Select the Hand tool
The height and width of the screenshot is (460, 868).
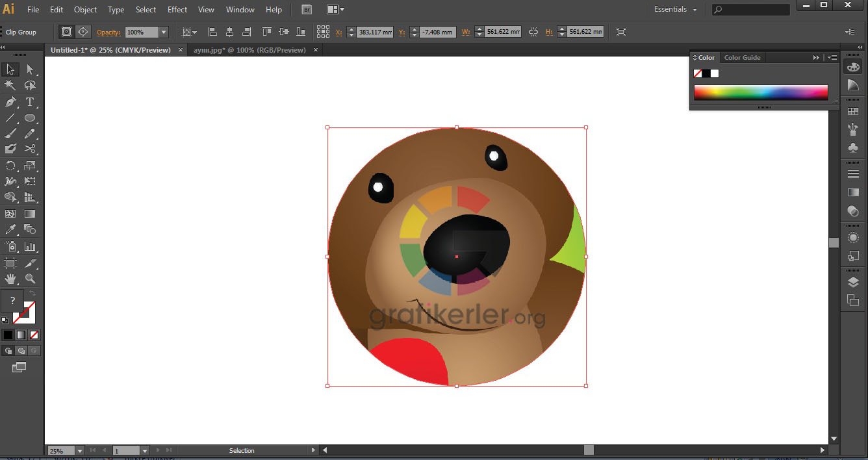pos(10,279)
